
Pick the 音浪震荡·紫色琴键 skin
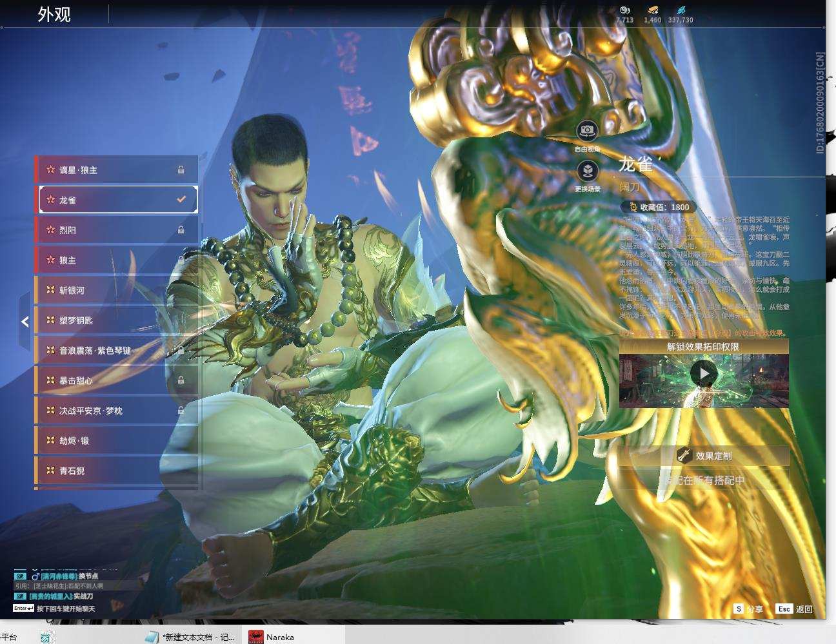coord(116,351)
